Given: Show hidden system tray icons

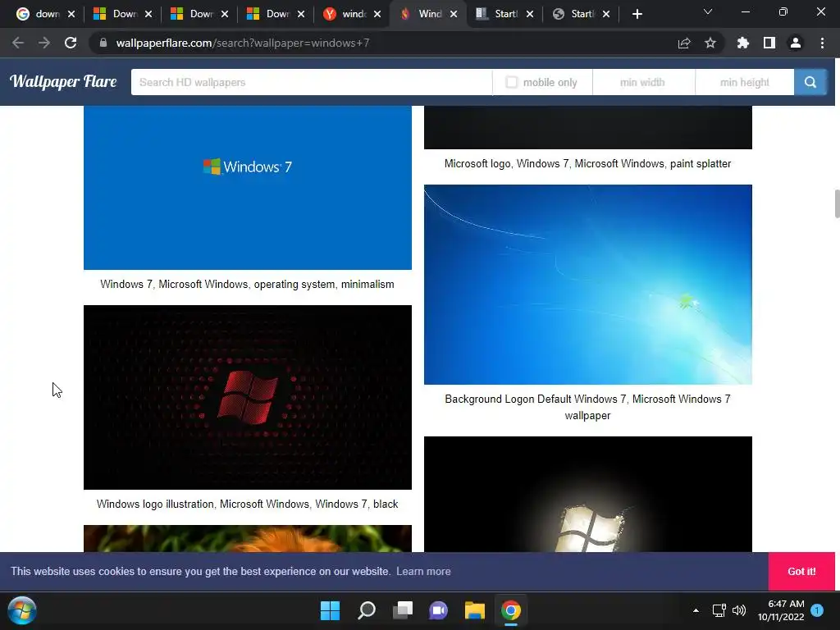Looking at the screenshot, I should click(x=696, y=610).
